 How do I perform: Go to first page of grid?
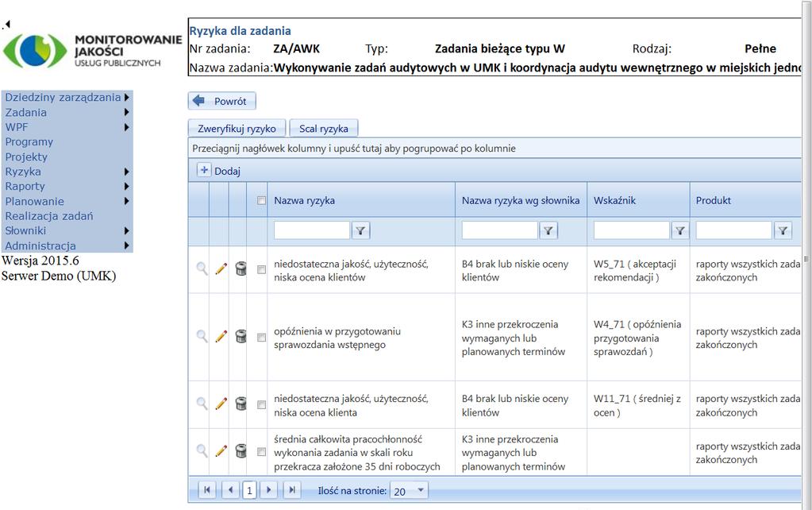pos(207,490)
